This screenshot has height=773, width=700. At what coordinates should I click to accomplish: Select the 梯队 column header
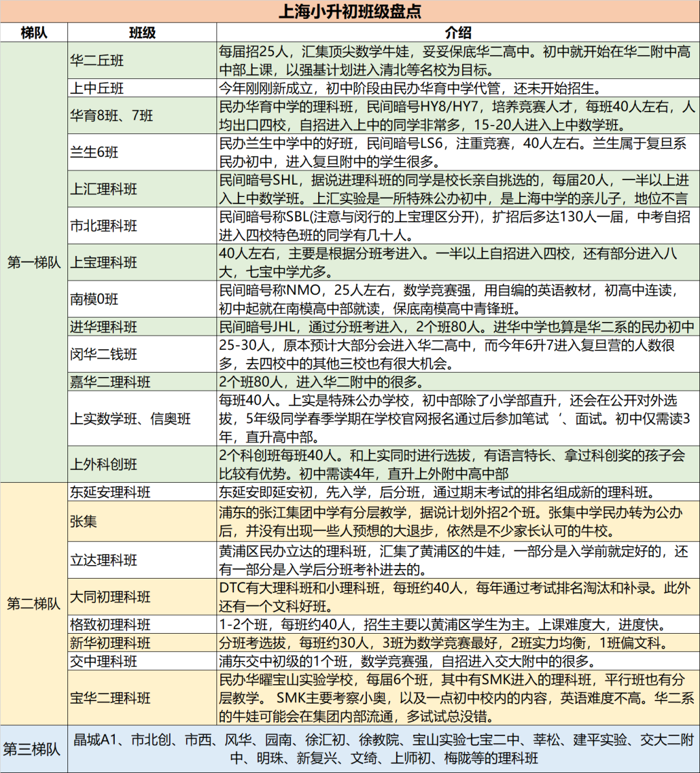(34, 32)
